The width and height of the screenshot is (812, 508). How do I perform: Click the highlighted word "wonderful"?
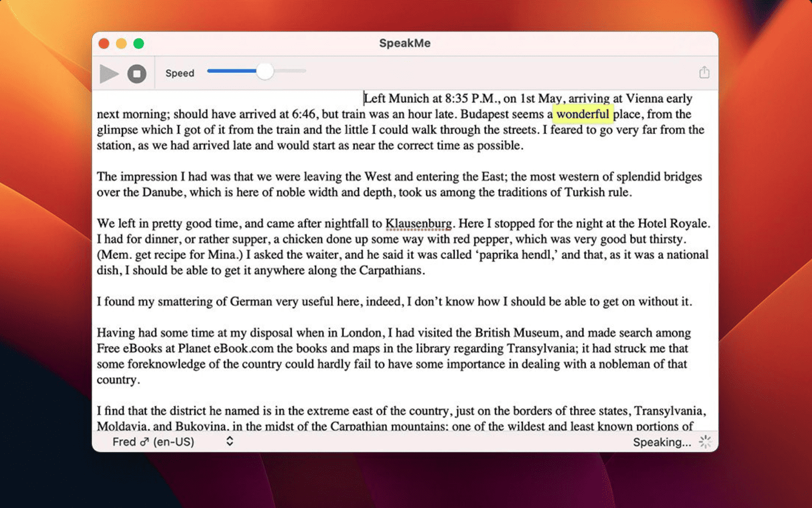coord(582,114)
